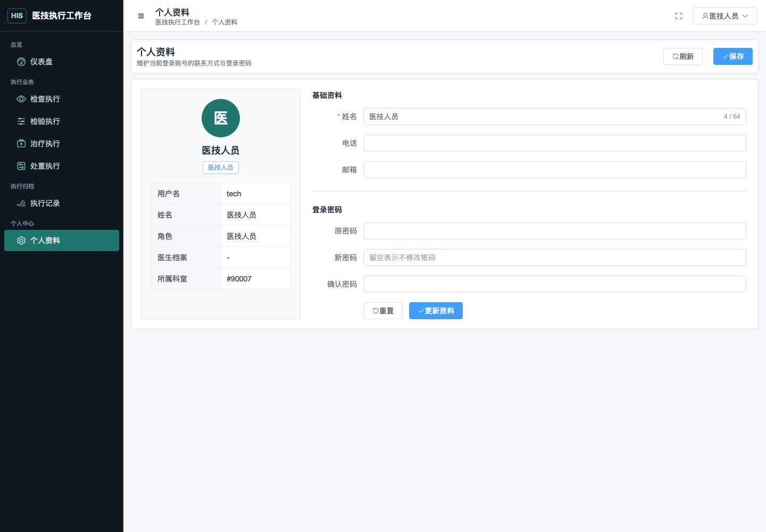Click the username value "tech"
This screenshot has width=766, height=532.
234,194
